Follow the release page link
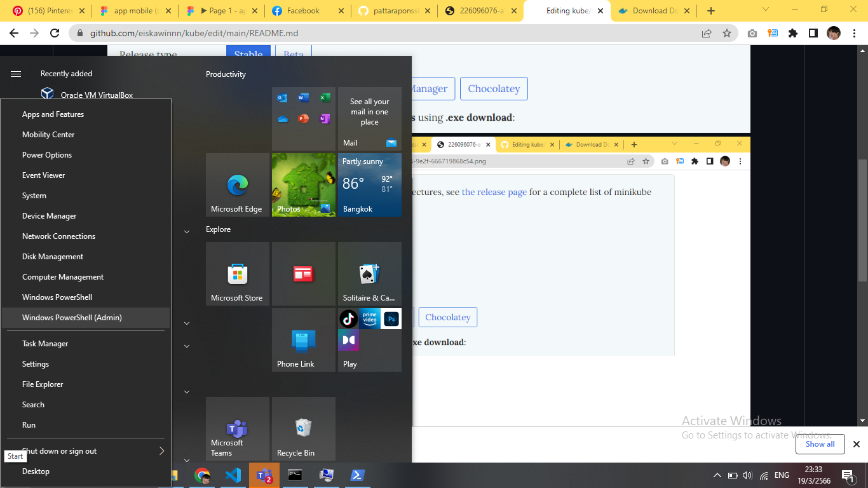Screen dimensions: 868x488 click(494, 192)
